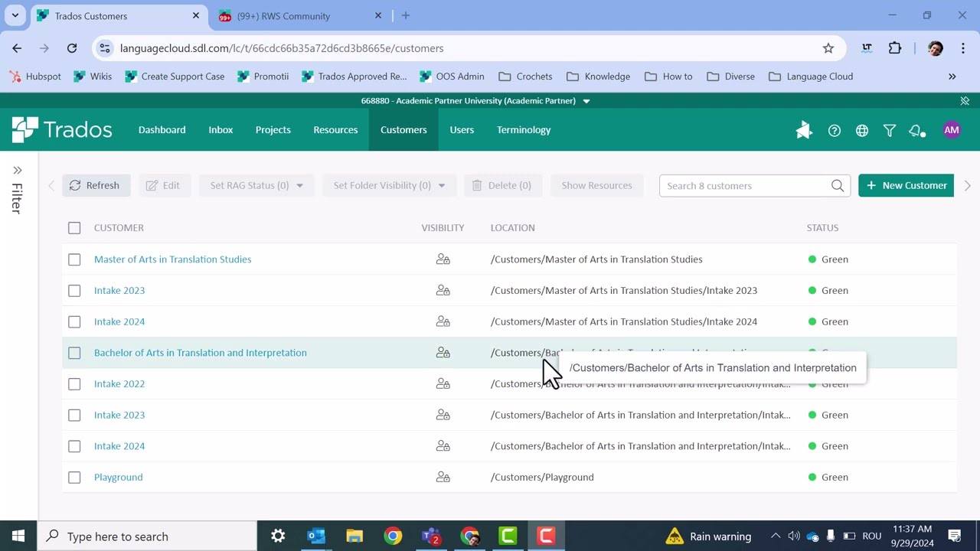980x551 pixels.
Task: Go back in browser history
Action: coord(17,48)
